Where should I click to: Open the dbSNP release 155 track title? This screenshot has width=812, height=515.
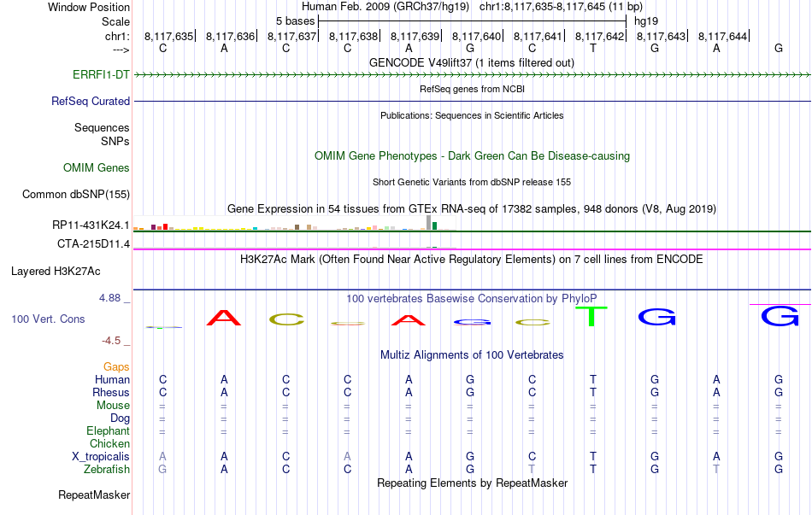tap(472, 182)
